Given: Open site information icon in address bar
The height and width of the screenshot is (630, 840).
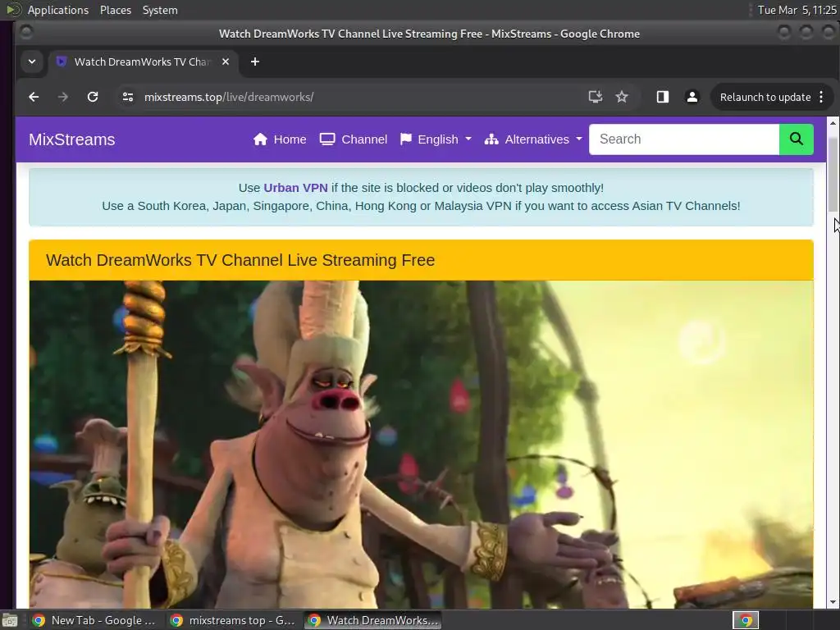Looking at the screenshot, I should [127, 97].
